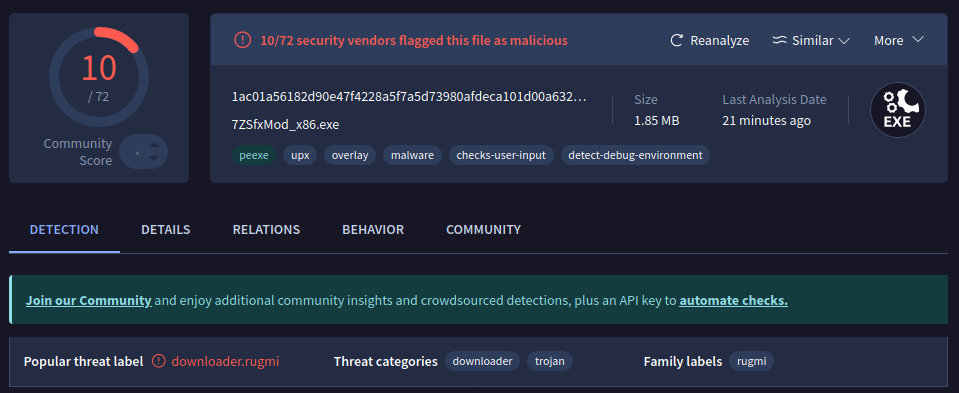959x393 pixels.
Task: Open the DETAILS tab
Action: click(166, 230)
